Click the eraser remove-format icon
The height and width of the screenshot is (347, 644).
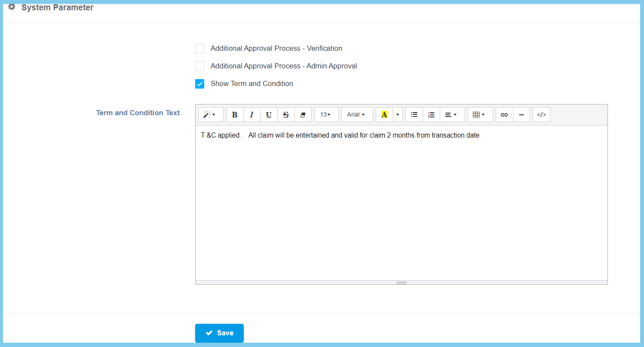click(303, 115)
